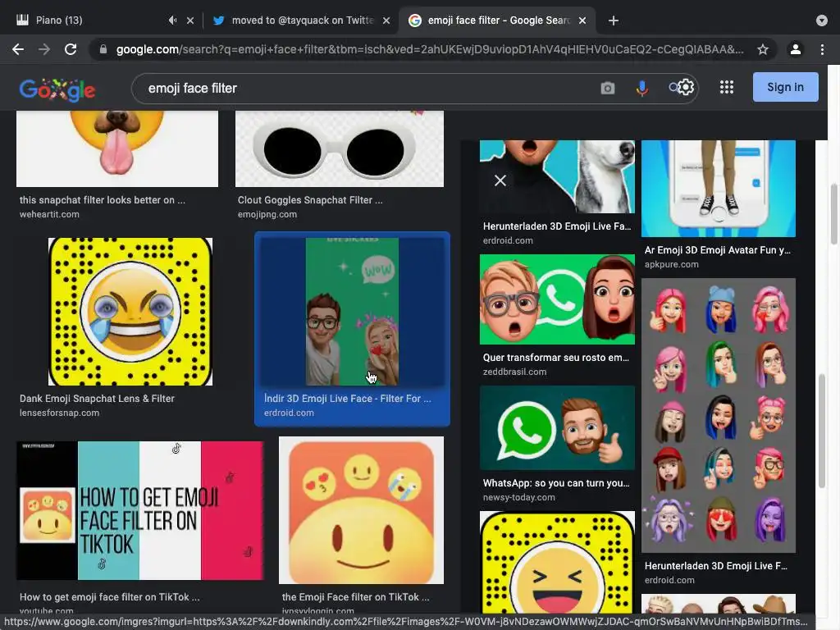The height and width of the screenshot is (630, 840).
Task: Click the newsy-today.com source link
Action: coord(519,498)
